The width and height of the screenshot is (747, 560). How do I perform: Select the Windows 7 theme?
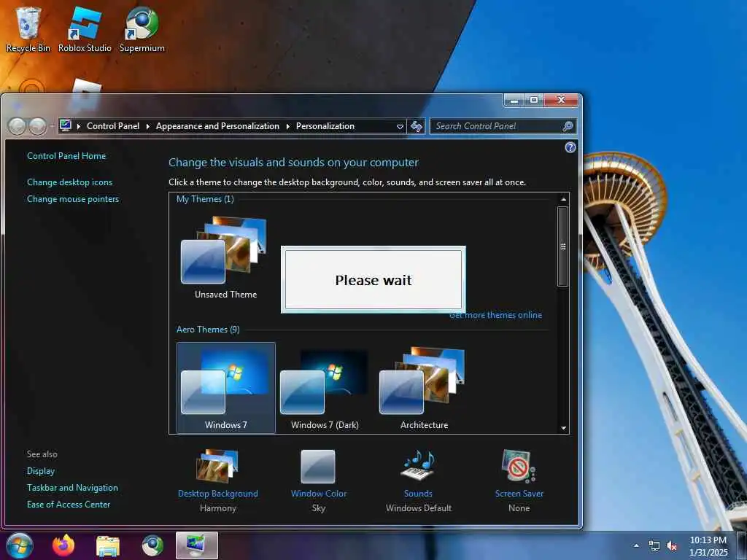coord(226,388)
